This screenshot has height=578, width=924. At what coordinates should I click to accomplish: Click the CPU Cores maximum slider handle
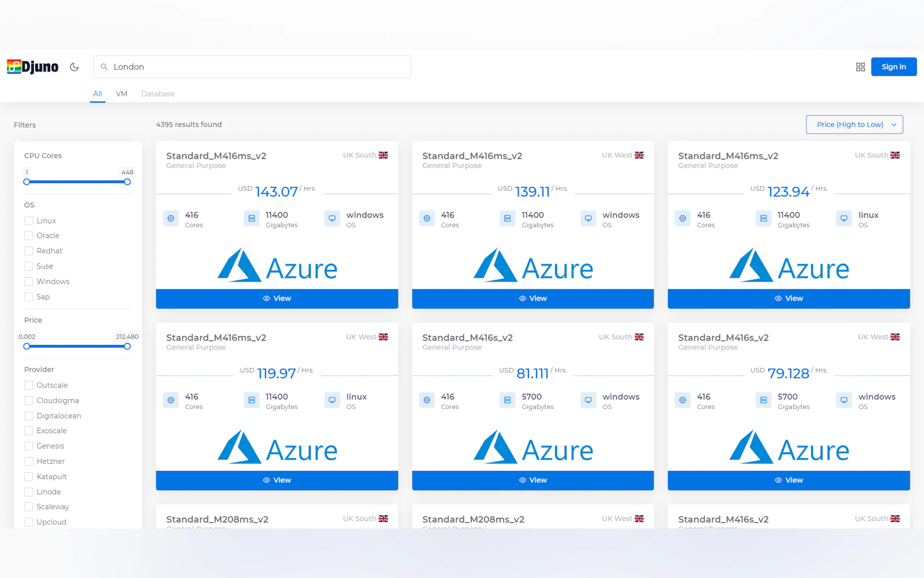click(127, 182)
